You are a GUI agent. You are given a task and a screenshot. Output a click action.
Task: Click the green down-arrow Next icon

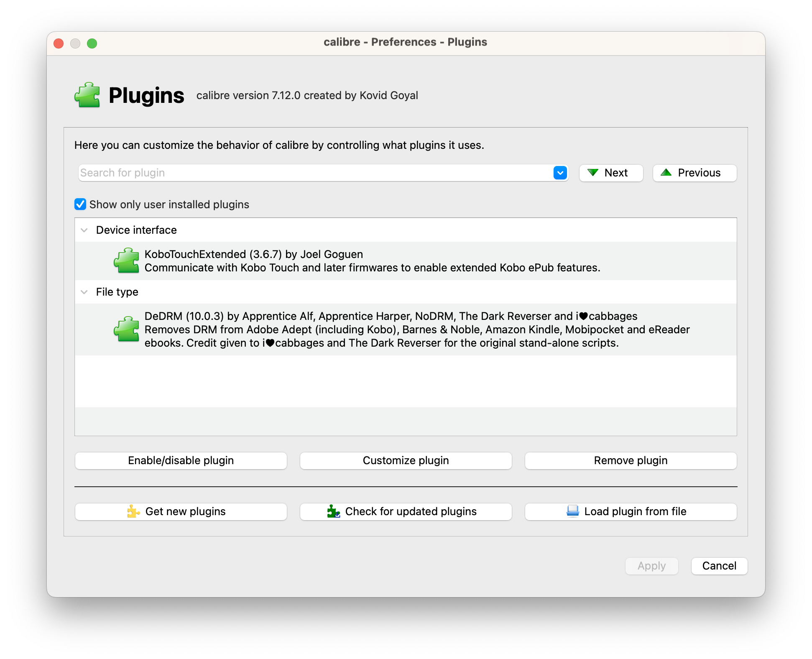(592, 173)
